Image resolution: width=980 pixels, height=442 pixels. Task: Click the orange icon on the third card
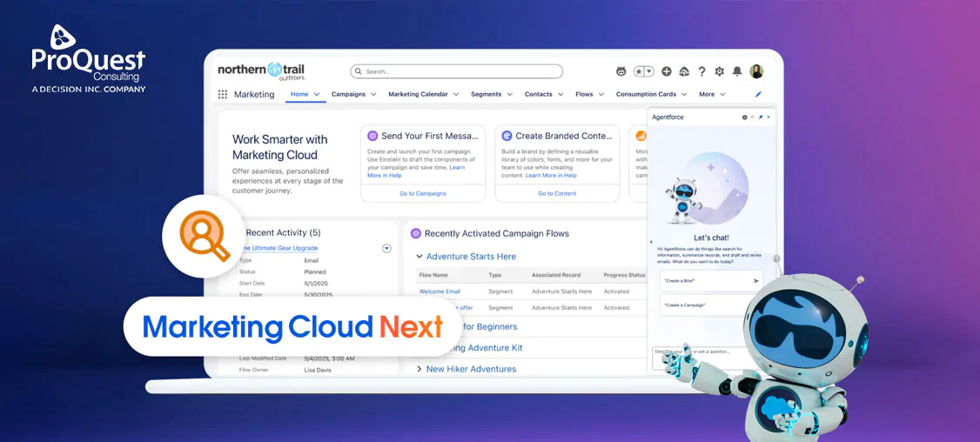point(641,136)
